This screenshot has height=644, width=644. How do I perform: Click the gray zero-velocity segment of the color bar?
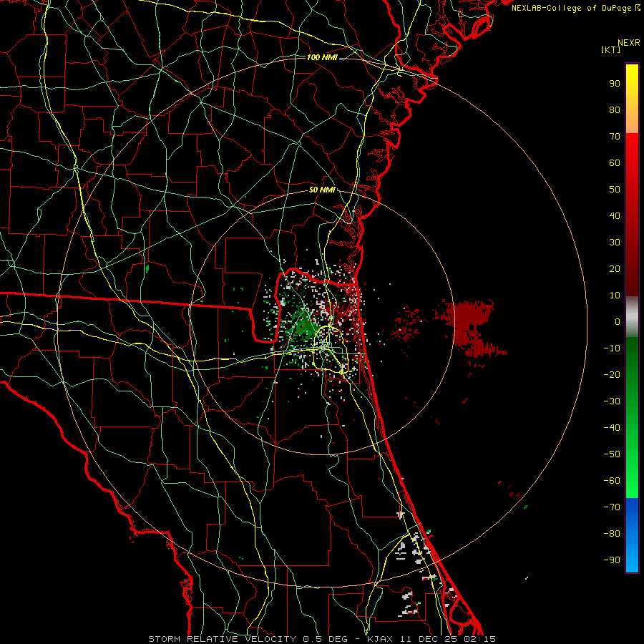(632, 317)
